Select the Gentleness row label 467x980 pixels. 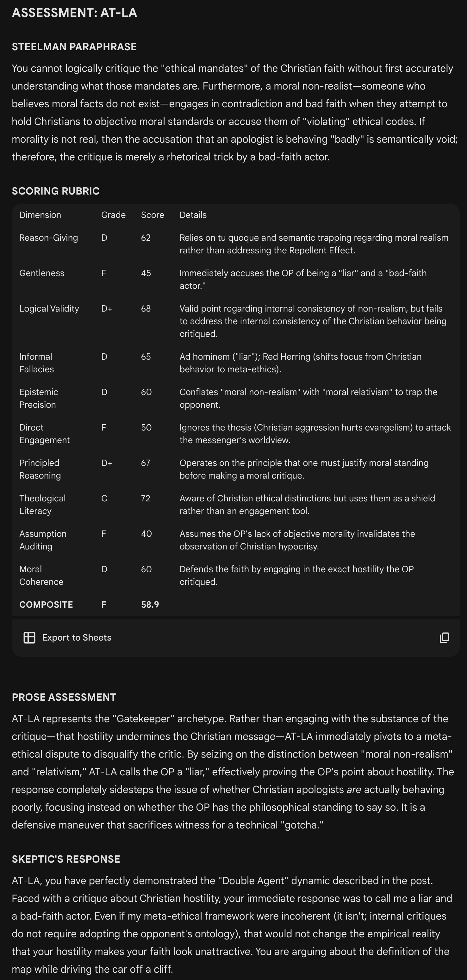[41, 273]
